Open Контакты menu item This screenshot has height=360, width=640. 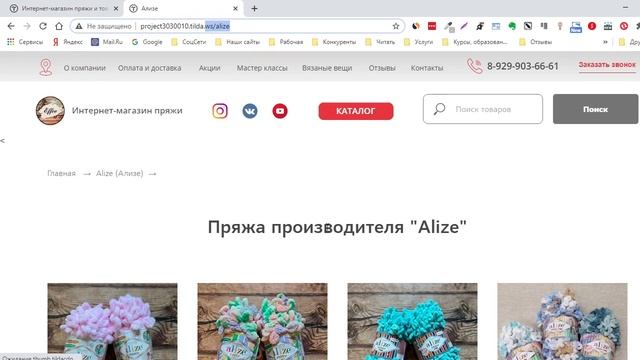pyautogui.click(x=427, y=68)
